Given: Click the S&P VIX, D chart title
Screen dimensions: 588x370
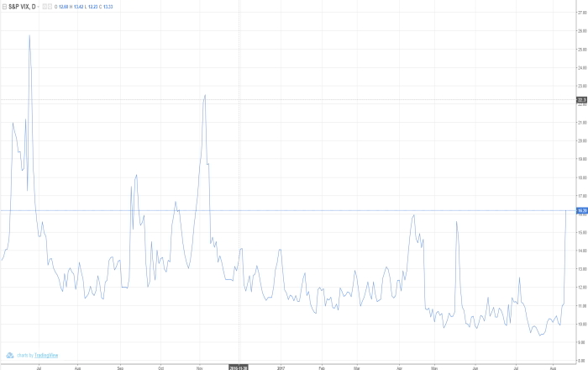Looking at the screenshot, I should coord(22,7).
